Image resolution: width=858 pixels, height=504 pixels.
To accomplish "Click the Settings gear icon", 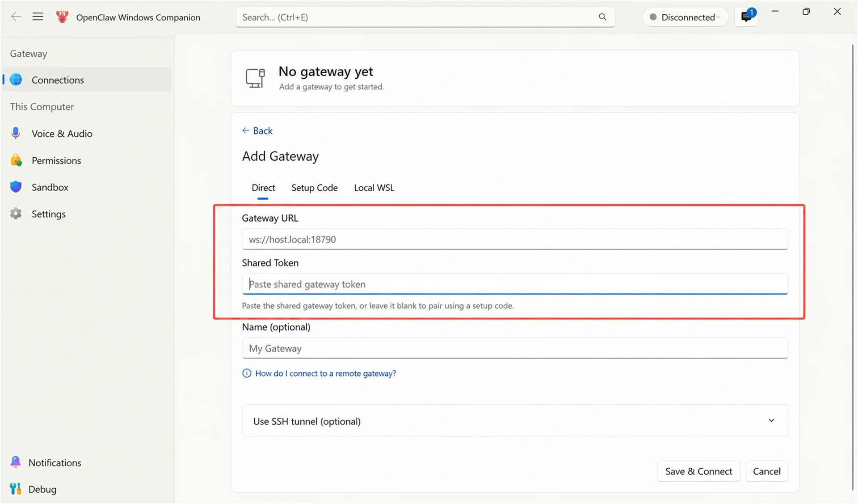I will 16,214.
